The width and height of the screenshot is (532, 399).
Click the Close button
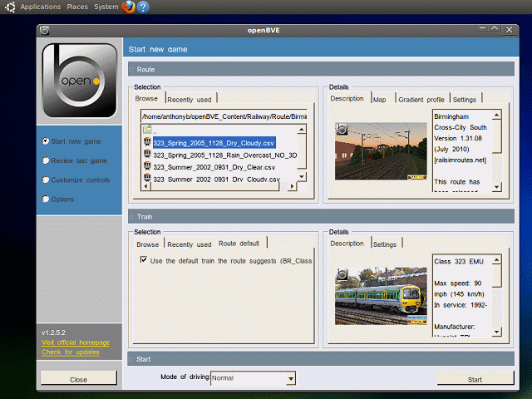[x=79, y=378]
